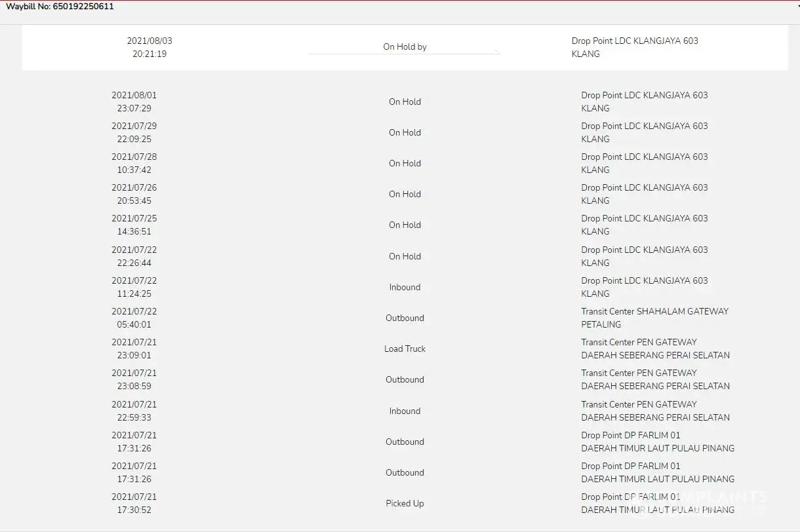Screen dimensions: 800x532
Task: Click the 2021/07/22 22:26:44 timestamp
Action: (134, 256)
